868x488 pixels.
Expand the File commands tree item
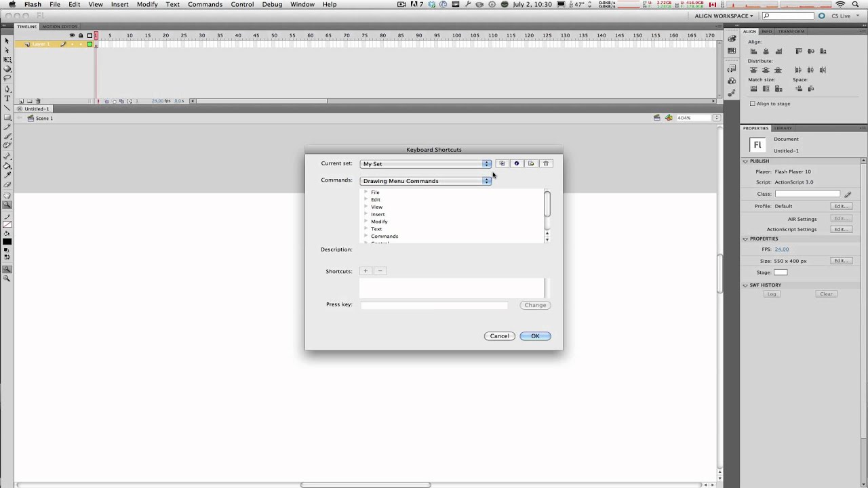(x=366, y=192)
